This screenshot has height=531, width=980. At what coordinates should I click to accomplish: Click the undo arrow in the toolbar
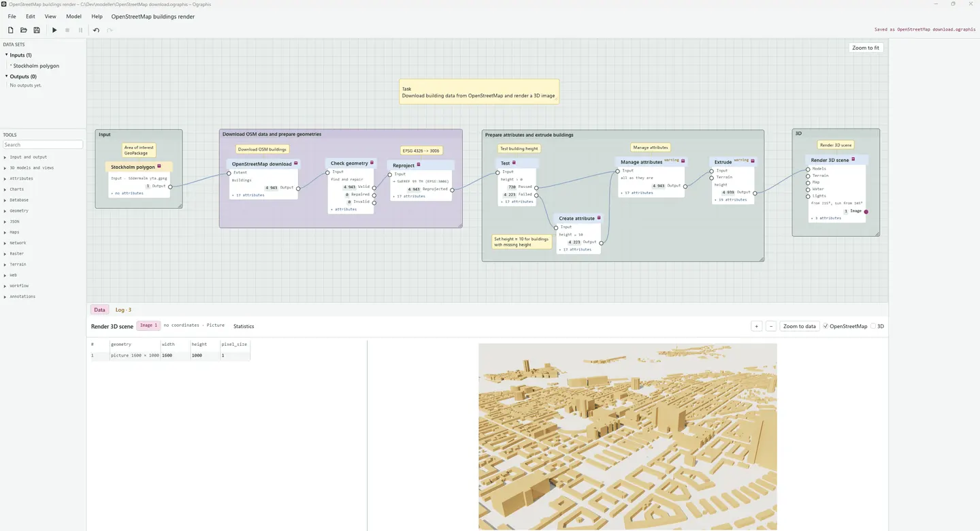(97, 30)
